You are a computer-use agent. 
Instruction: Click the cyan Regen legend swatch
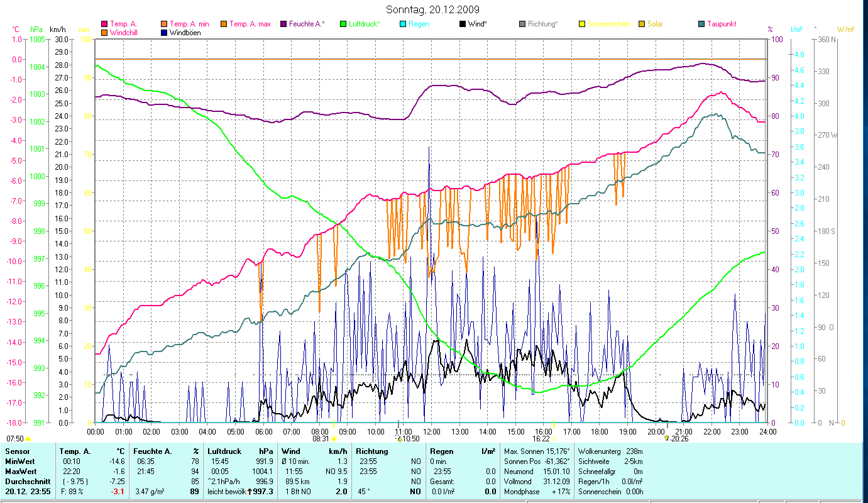(x=403, y=25)
